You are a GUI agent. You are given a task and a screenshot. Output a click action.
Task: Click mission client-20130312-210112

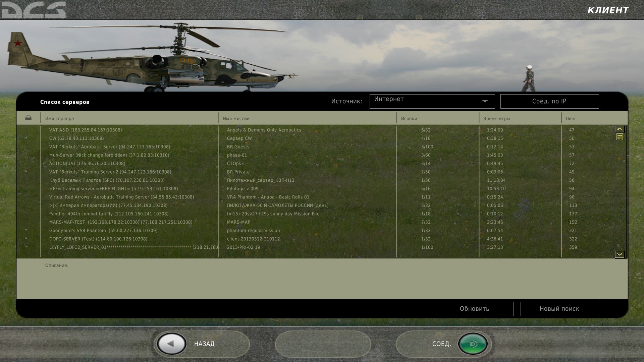tap(253, 239)
